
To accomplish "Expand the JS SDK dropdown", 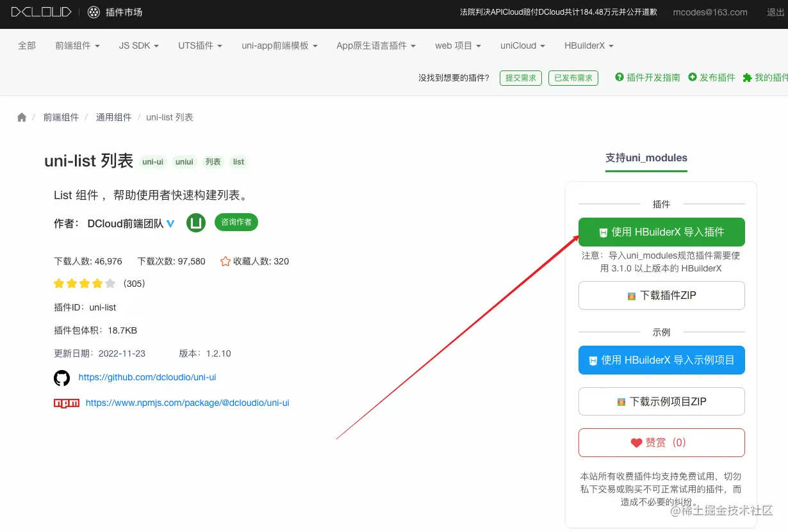I will point(139,45).
